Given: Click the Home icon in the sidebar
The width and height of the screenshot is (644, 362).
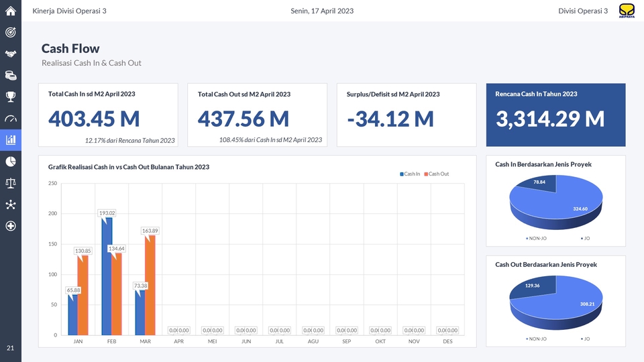Looking at the screenshot, I should pos(11,11).
